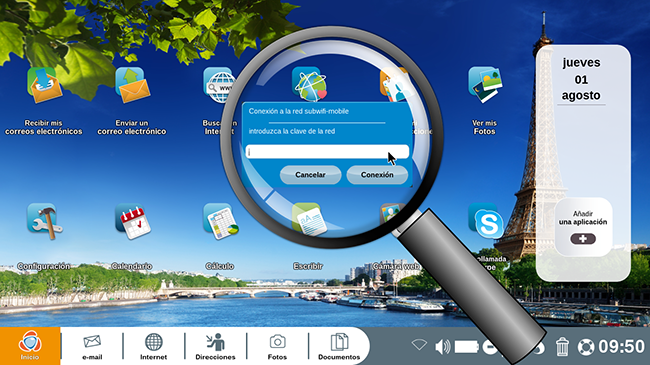Open the trash bin icon
Screen dimensions: 650x365
562,346
